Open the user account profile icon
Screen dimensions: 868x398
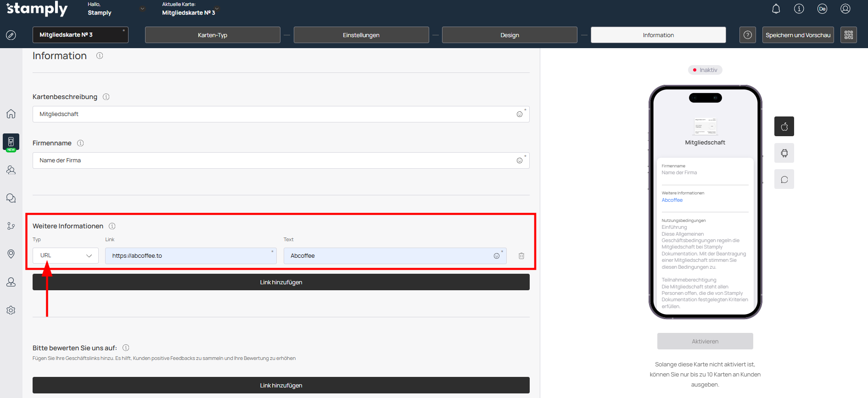pyautogui.click(x=845, y=9)
